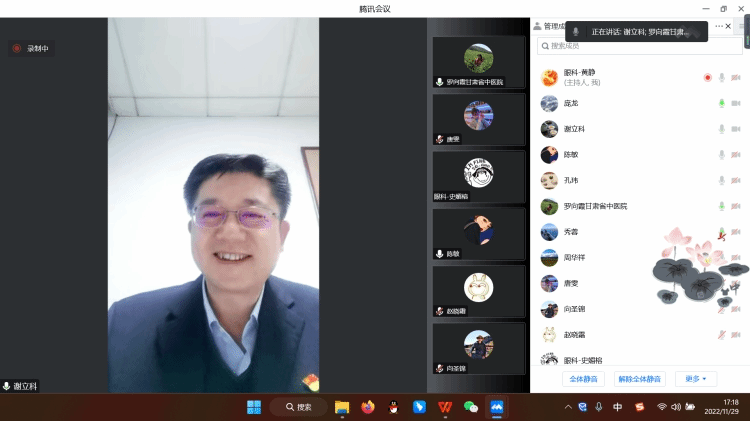Open WeChat from the taskbar
750x421 pixels.
pos(471,407)
